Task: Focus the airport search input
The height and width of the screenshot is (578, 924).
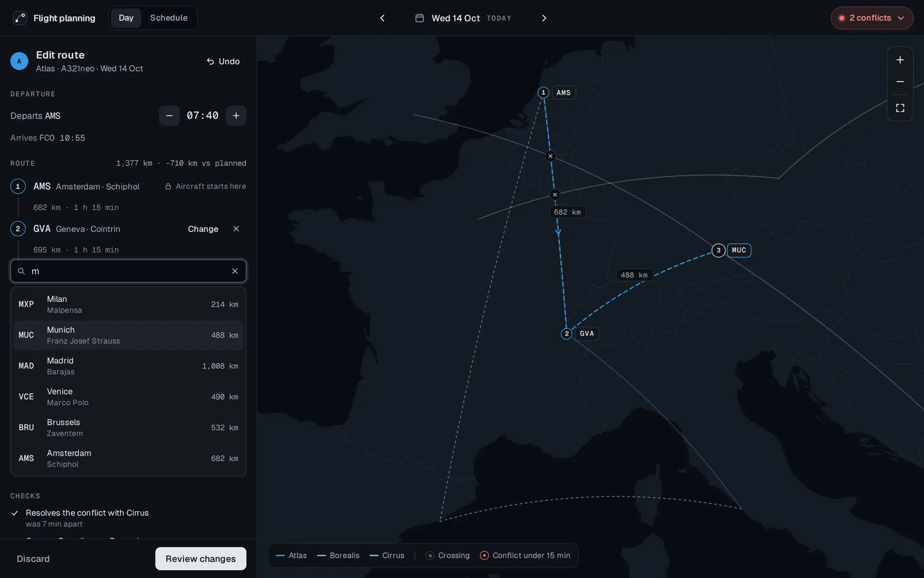Action: click(128, 271)
